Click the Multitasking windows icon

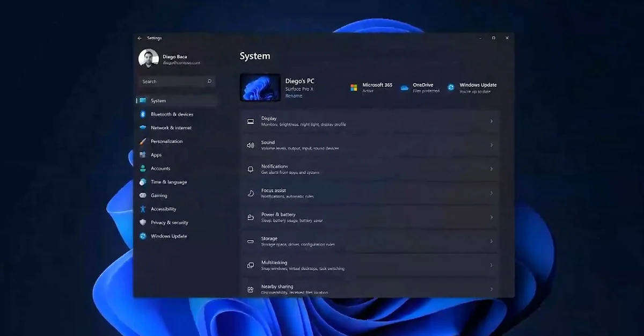click(251, 265)
